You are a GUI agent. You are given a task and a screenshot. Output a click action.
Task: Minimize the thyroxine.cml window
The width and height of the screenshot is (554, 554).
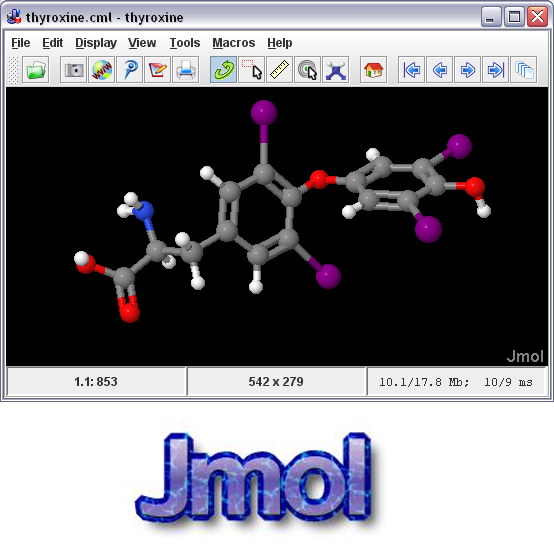(x=490, y=17)
